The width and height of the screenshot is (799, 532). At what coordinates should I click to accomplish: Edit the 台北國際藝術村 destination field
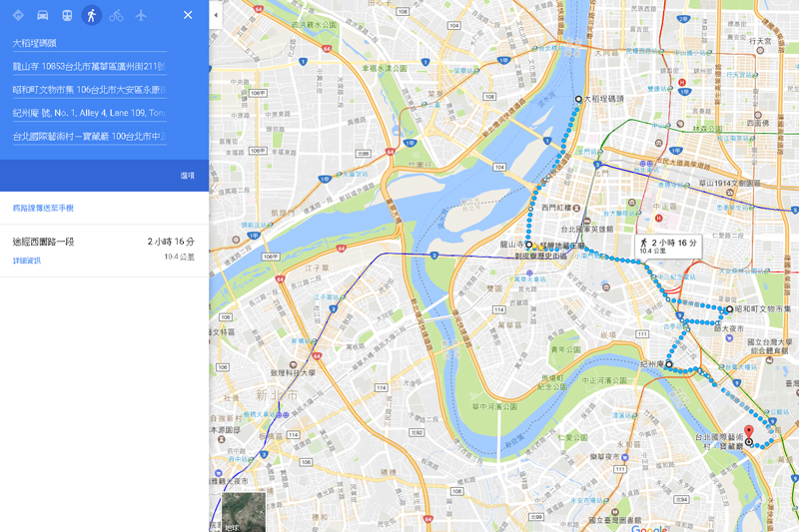[90, 137]
